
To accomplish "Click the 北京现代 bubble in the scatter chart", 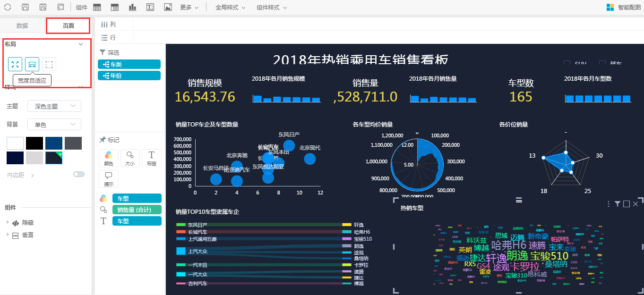I will pyautogui.click(x=310, y=159).
